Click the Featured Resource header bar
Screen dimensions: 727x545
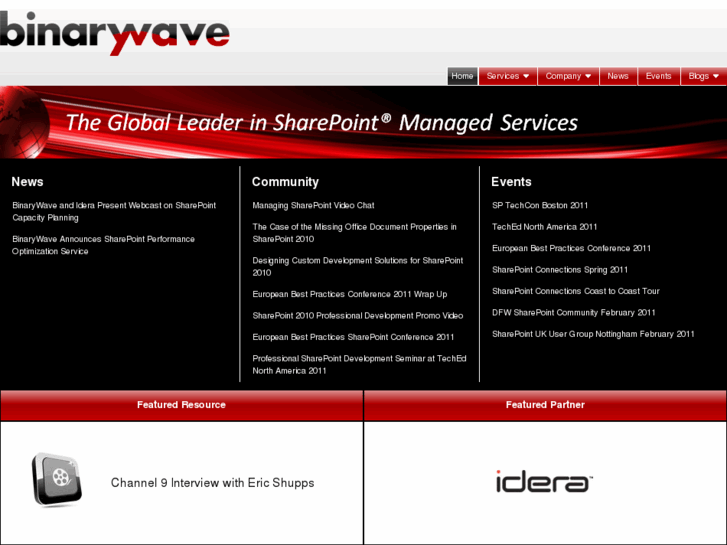click(181, 405)
